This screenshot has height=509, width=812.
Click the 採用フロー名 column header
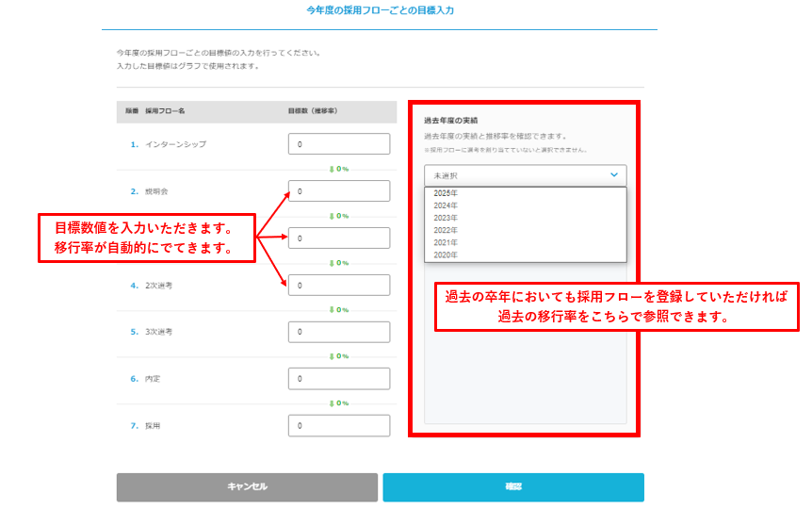[165, 111]
